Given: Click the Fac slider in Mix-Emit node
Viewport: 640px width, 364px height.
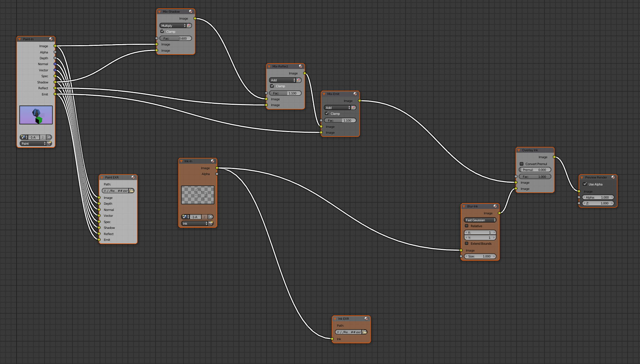Looking at the screenshot, I should point(340,120).
